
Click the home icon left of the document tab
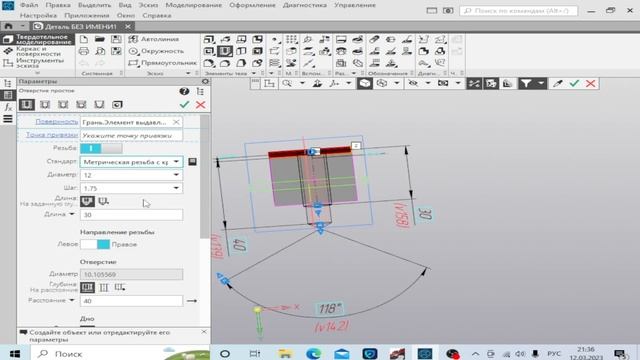tap(8, 26)
